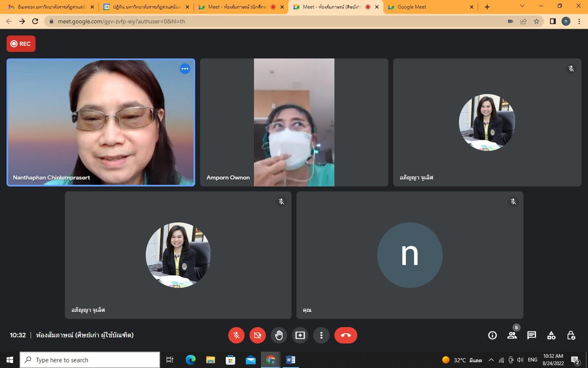This screenshot has height=368, width=588.
Task: Open a new browser tab
Action: pos(487,7)
